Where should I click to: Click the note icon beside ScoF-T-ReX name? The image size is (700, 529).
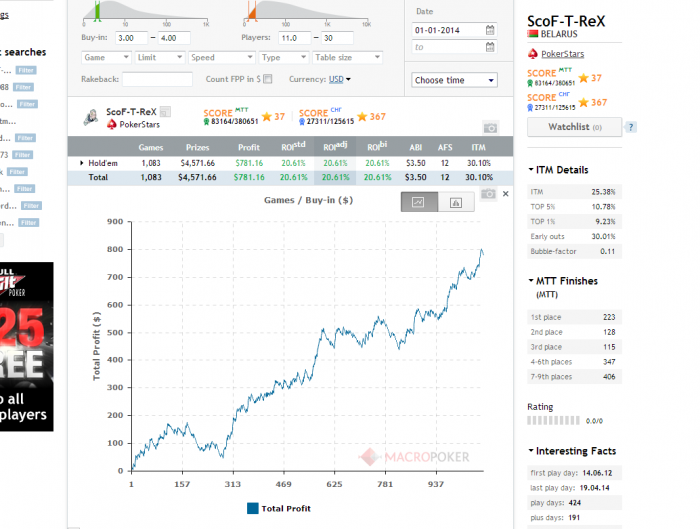point(165,112)
